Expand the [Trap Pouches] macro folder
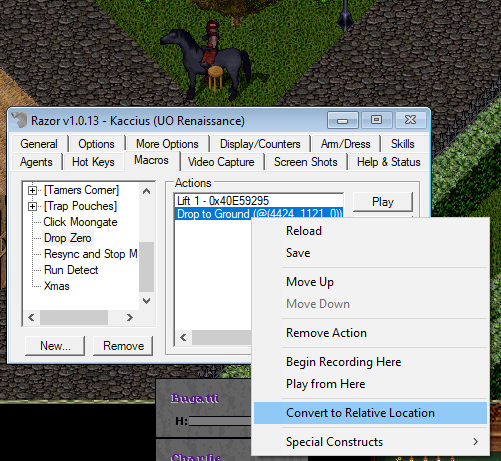The height and width of the screenshot is (461, 501). coord(32,206)
